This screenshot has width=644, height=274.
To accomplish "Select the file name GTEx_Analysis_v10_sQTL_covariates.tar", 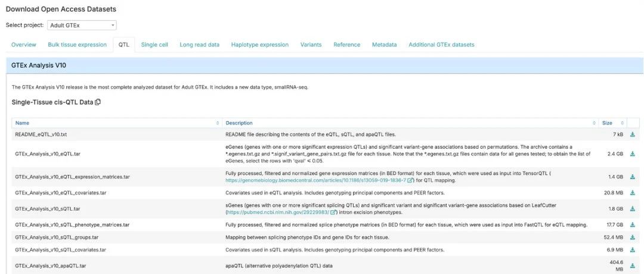I will coord(61,250).
